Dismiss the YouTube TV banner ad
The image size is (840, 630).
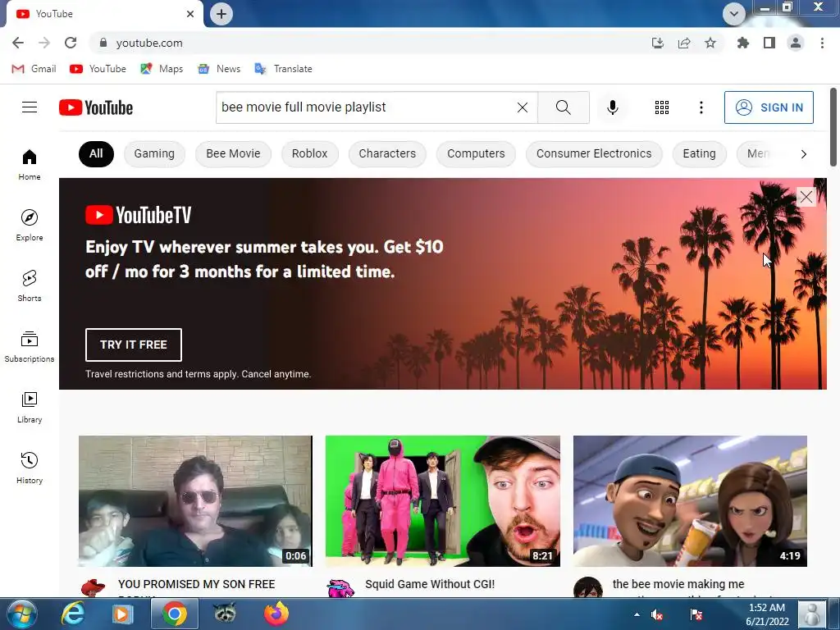tap(806, 197)
